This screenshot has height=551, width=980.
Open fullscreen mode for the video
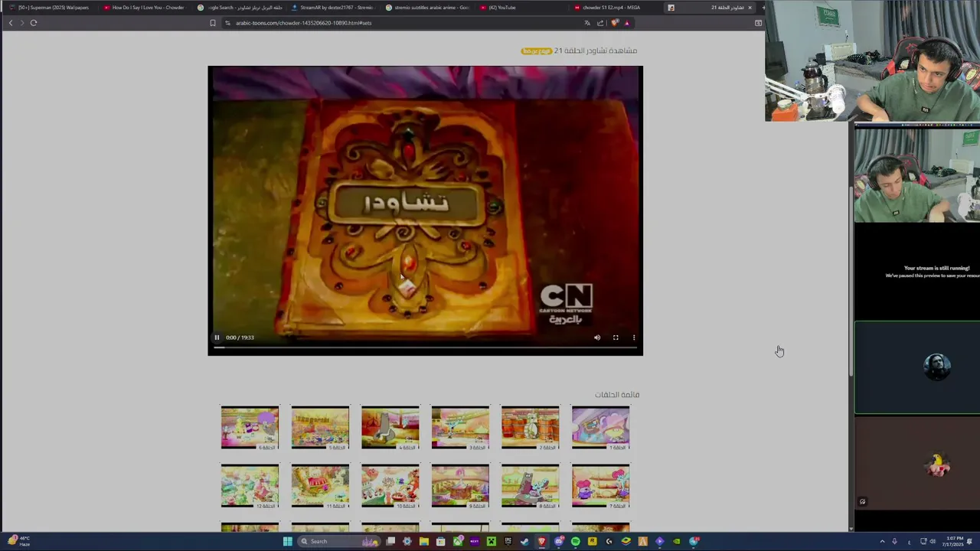pos(616,337)
